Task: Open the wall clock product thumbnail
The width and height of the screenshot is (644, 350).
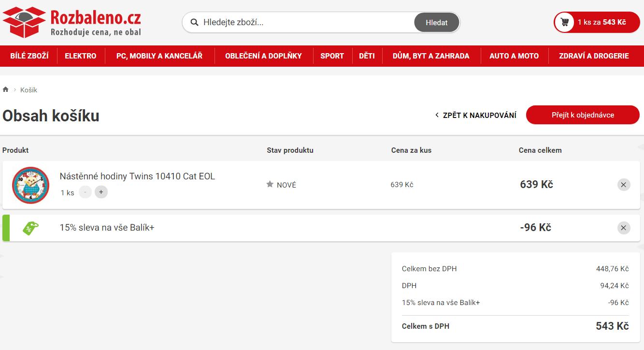Action: pyautogui.click(x=30, y=185)
